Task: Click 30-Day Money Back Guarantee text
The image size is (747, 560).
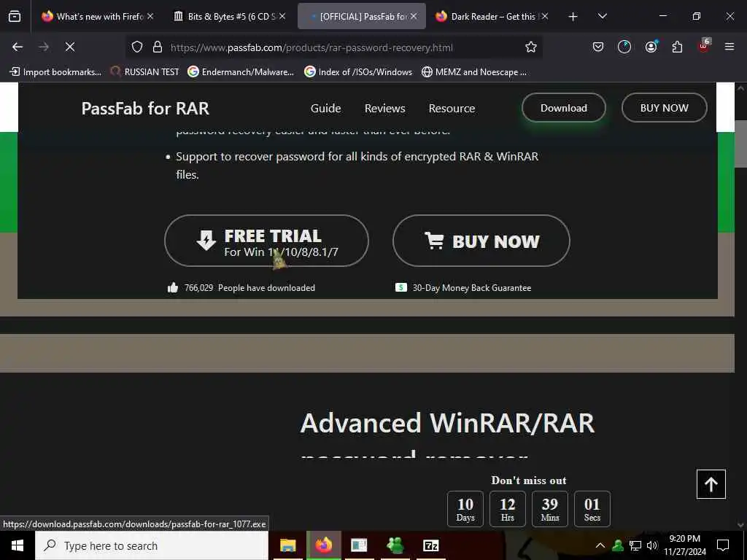Action: click(472, 287)
